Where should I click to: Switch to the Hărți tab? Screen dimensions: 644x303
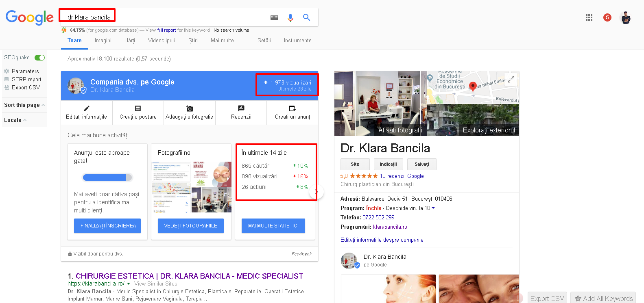pyautogui.click(x=130, y=41)
